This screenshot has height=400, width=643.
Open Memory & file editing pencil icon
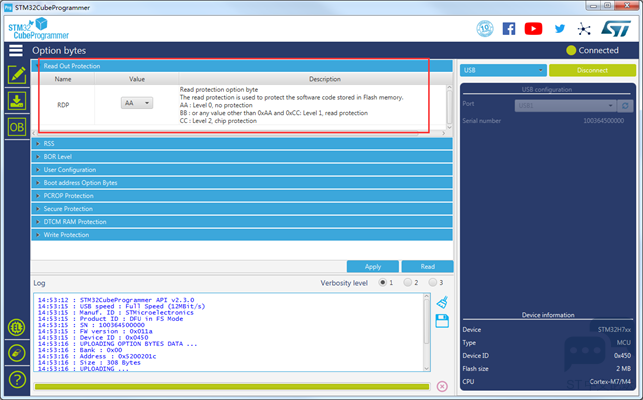[16, 75]
